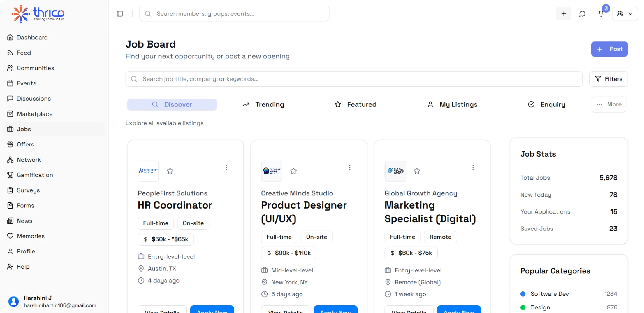Click the Design category
This screenshot has width=644, height=313.
pyautogui.click(x=569, y=307)
